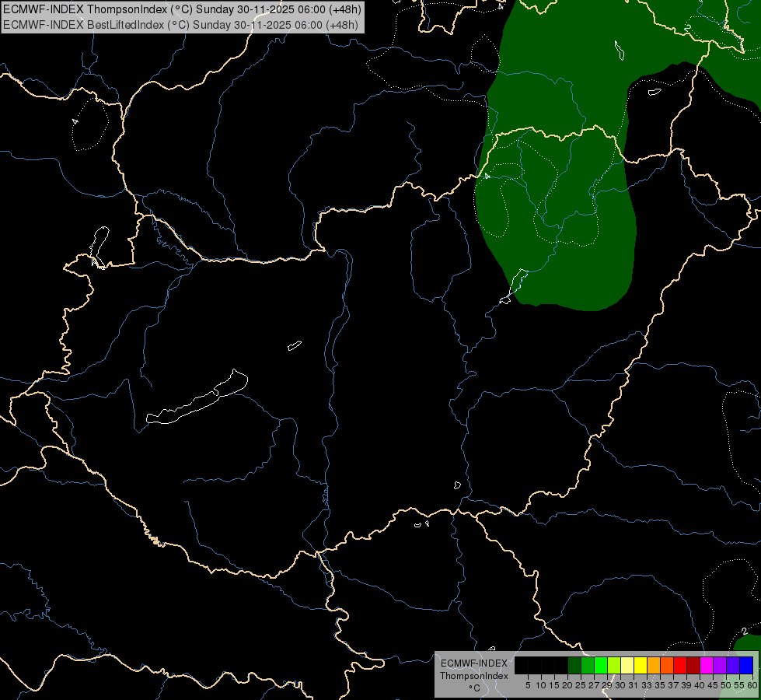Click the legend scale value "20"

(x=567, y=685)
